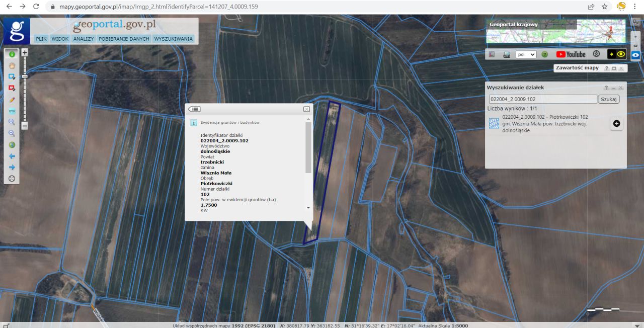Choose the blue rectangle selection tool

12,76
